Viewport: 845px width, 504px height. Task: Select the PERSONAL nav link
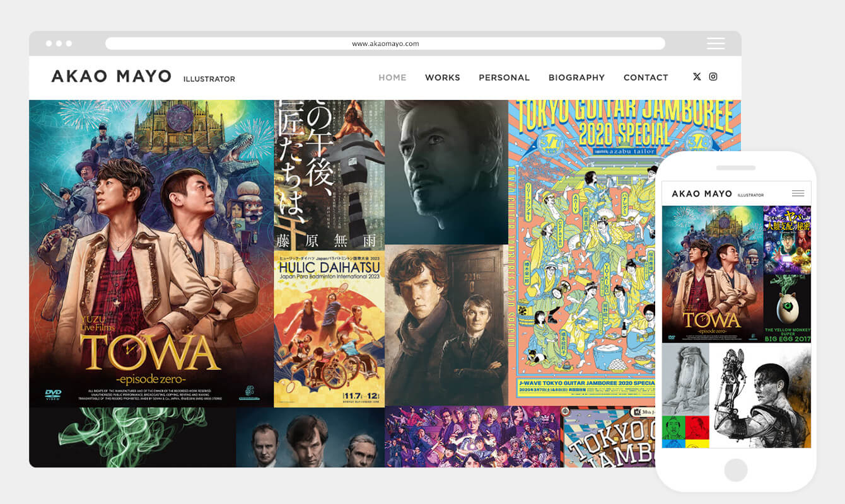504,77
